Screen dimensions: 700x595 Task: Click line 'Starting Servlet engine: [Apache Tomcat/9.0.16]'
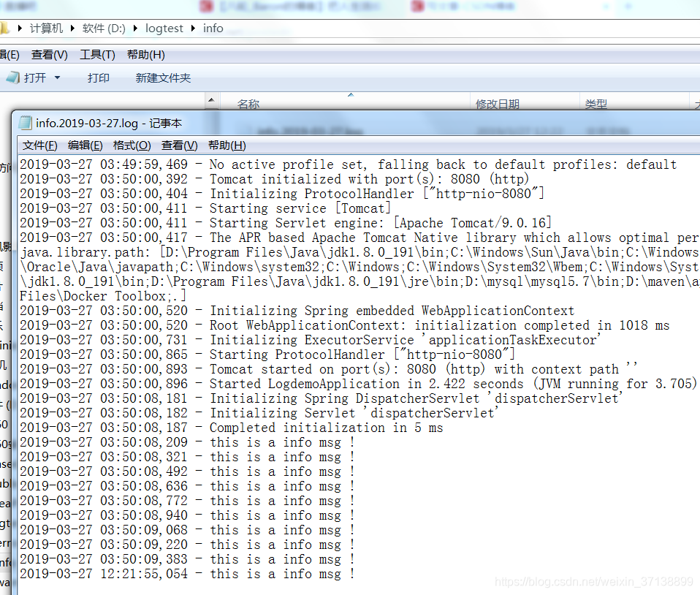[286, 223]
